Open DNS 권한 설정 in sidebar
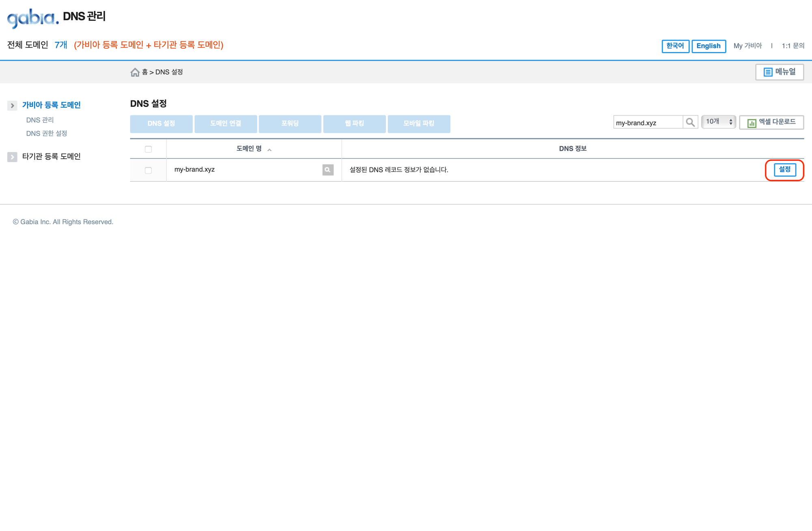The width and height of the screenshot is (812, 531). 46,133
